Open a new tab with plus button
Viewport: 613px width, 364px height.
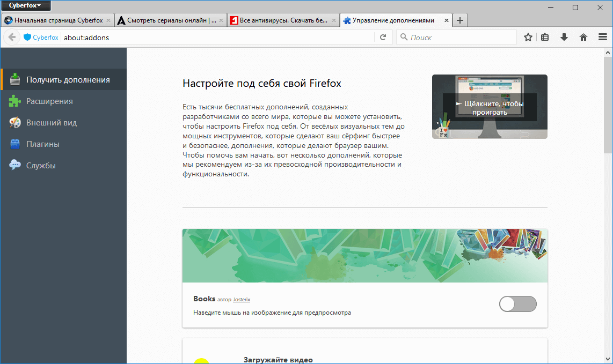459,20
